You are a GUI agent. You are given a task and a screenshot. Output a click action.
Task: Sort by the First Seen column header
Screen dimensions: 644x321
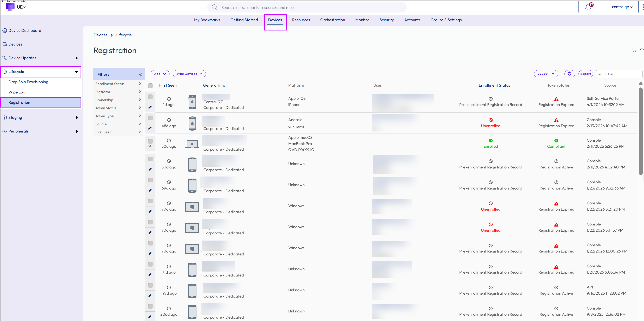click(168, 85)
